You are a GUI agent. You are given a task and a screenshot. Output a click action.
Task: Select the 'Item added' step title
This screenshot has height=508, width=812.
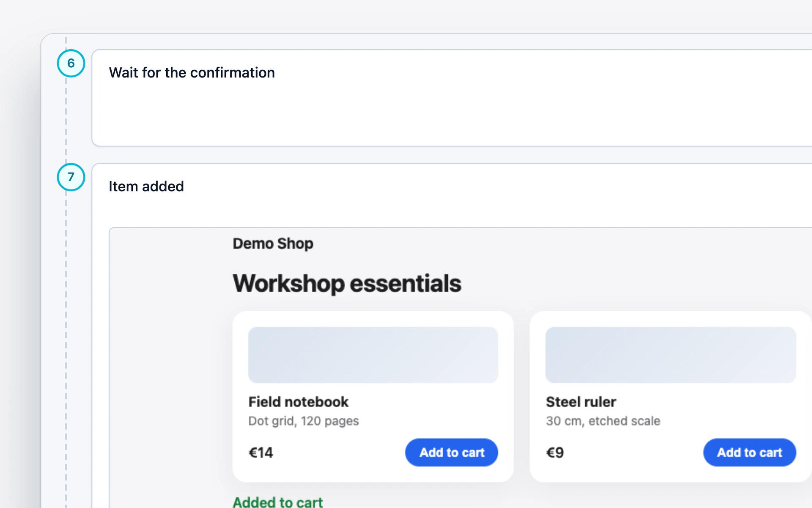tap(146, 187)
